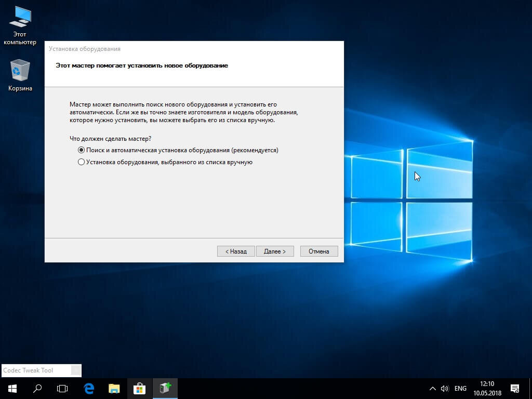
Task: Choose manual hardware installation from list radio
Action: point(165,162)
